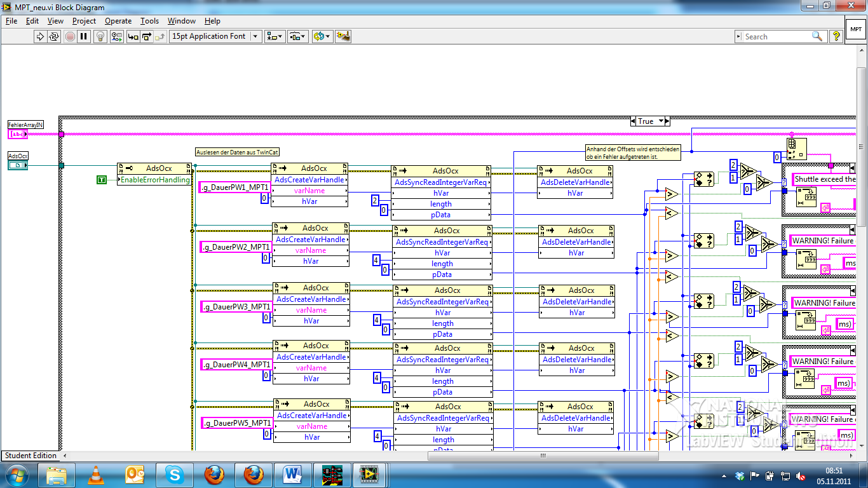Click the EnableErrorHandling property label
The width and height of the screenshot is (868, 488).
(x=155, y=180)
